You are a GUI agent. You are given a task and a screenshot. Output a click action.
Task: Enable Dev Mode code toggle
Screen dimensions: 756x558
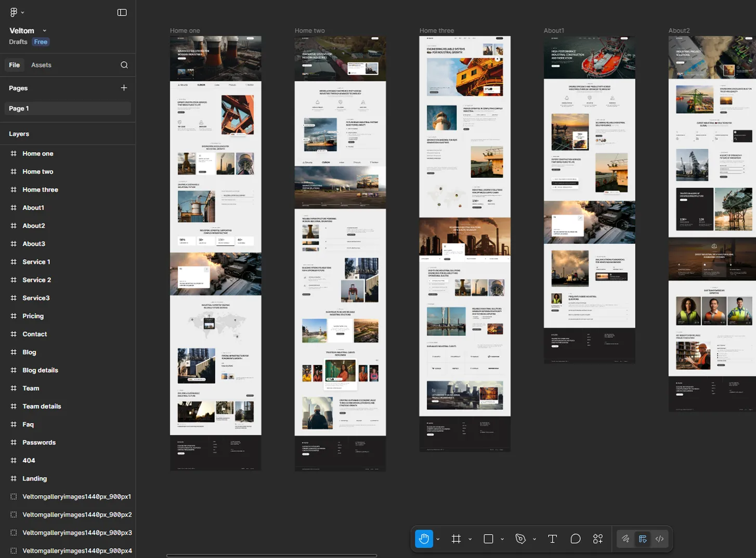659,539
